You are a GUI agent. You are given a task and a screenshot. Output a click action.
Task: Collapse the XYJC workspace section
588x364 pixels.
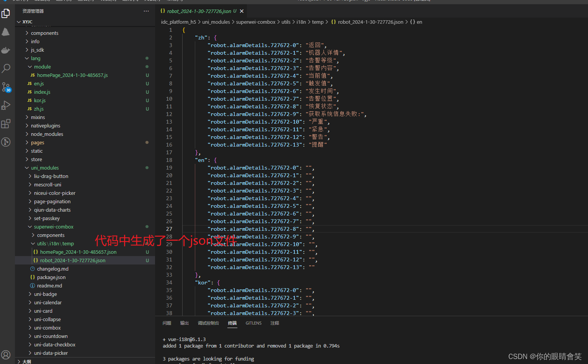18,22
